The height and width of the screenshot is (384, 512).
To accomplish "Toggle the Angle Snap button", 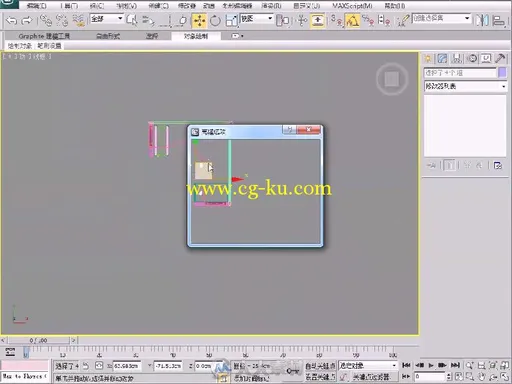I will click(x=352, y=21).
